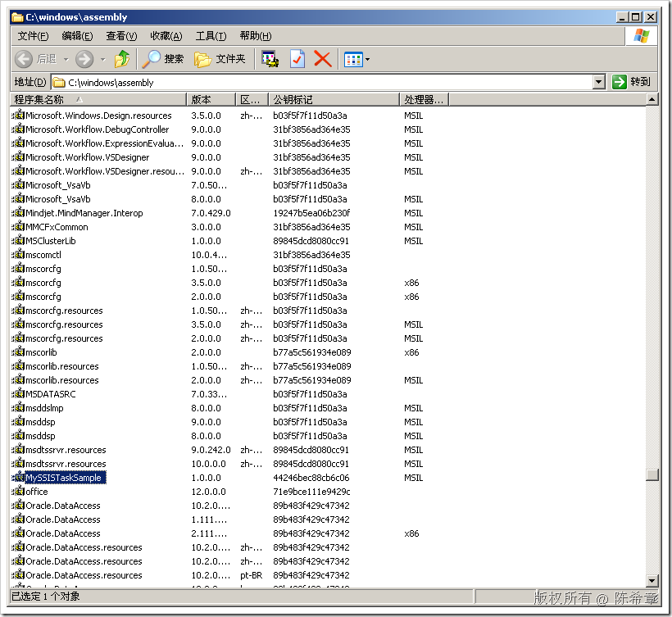
Task: Click the Windows flag logo in toolbar
Action: tap(641, 36)
